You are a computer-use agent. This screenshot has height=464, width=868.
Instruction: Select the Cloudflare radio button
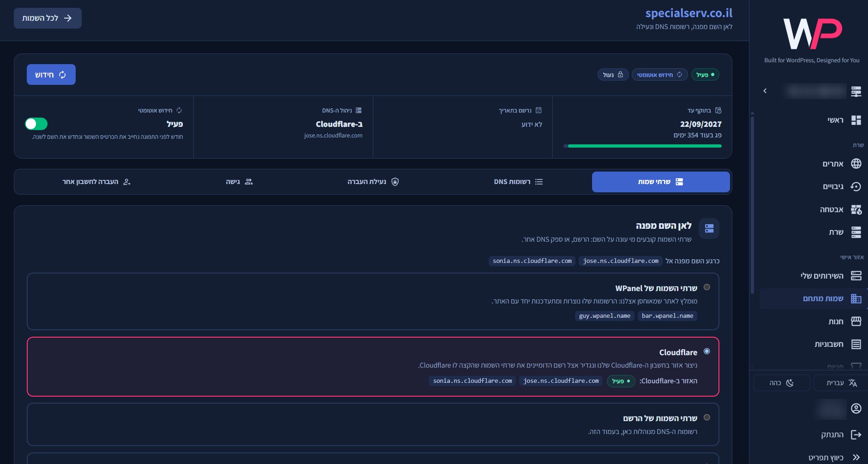[x=706, y=351]
